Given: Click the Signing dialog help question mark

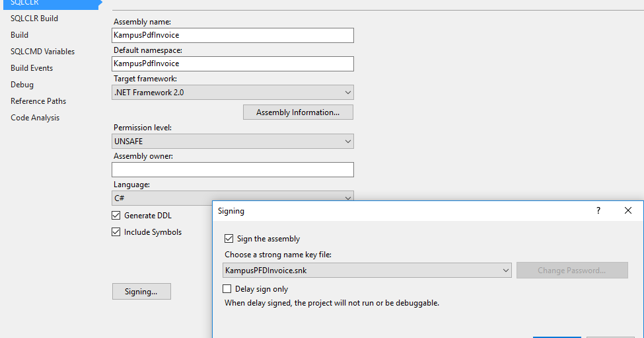Looking at the screenshot, I should pyautogui.click(x=598, y=210).
